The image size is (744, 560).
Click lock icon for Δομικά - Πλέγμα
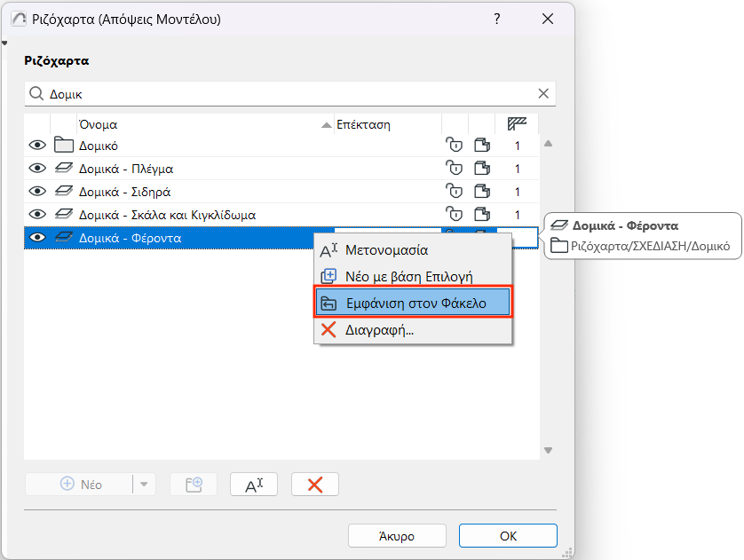tap(454, 169)
